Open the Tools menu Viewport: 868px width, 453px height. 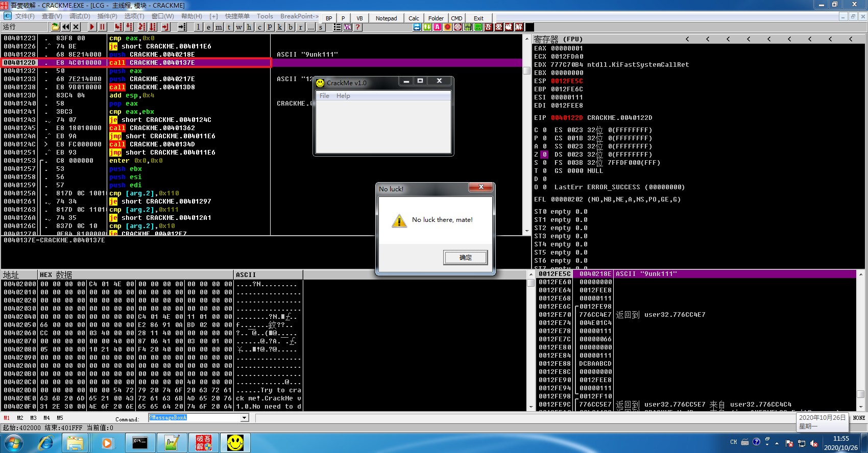point(265,16)
